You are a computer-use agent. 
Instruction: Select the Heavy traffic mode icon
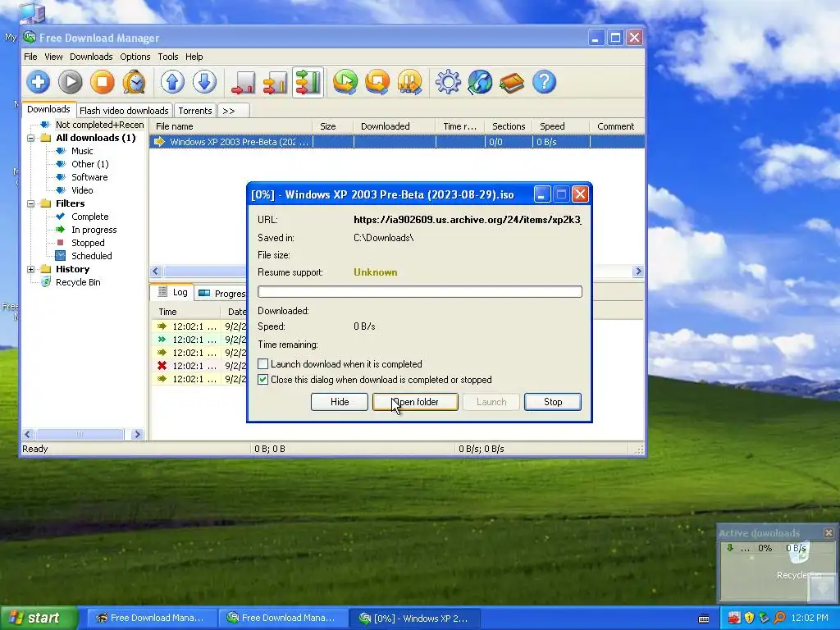click(308, 83)
